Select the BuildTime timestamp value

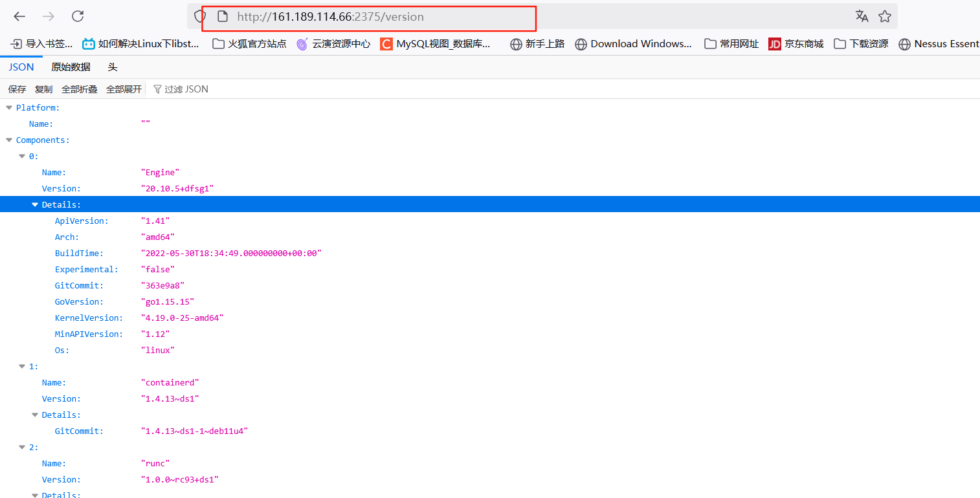click(x=231, y=253)
